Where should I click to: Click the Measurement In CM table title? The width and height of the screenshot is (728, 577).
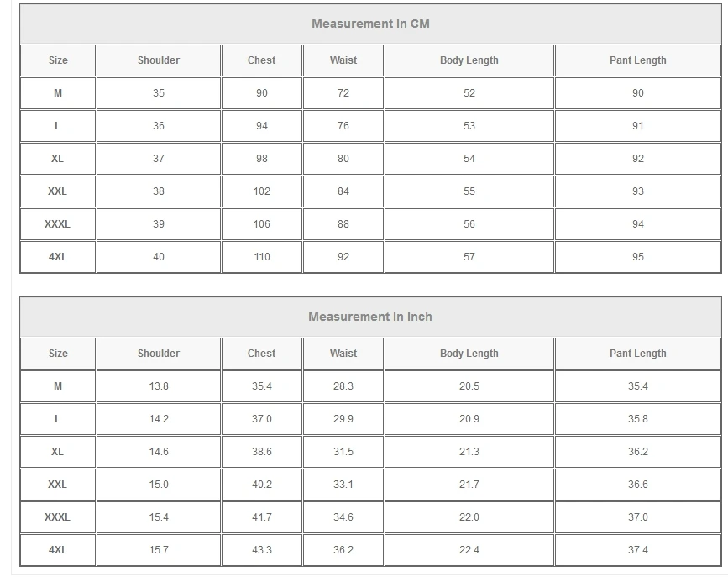[370, 24]
